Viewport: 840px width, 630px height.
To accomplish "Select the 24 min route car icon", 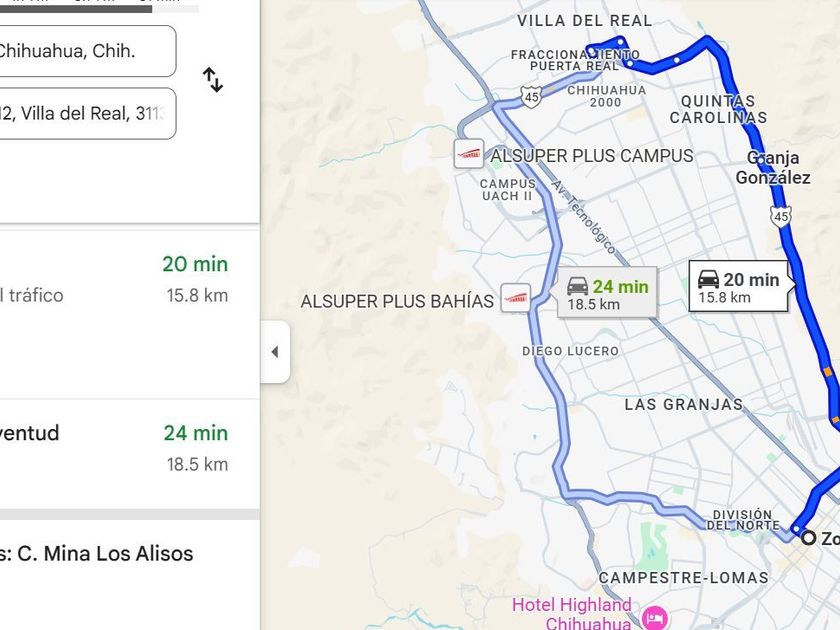I will pos(578,287).
